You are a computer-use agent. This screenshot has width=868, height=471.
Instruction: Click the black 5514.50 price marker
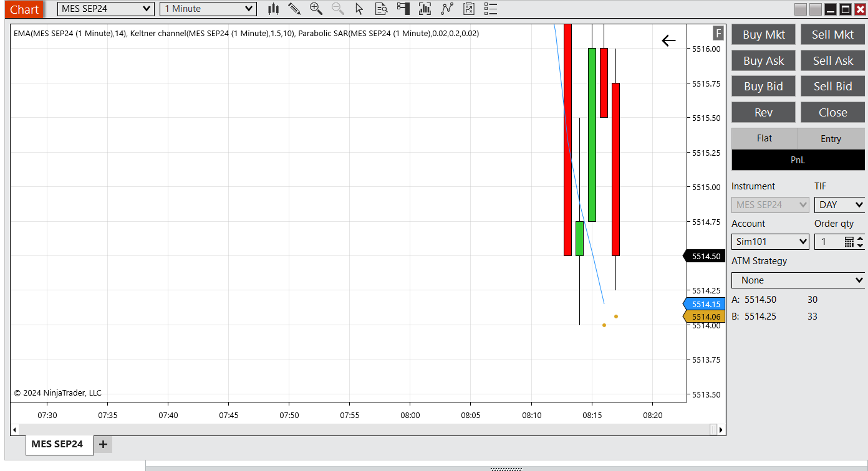point(705,256)
